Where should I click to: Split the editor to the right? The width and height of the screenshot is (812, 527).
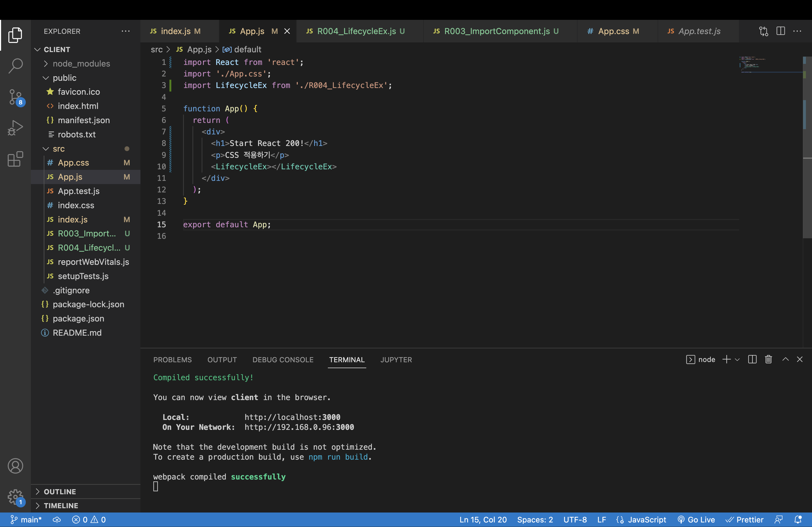(780, 31)
